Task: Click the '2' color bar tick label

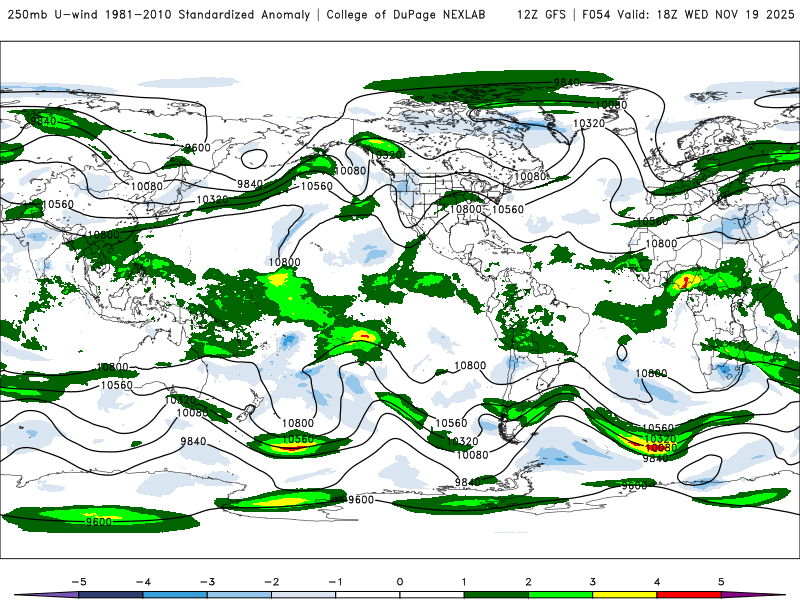Action: (x=529, y=582)
